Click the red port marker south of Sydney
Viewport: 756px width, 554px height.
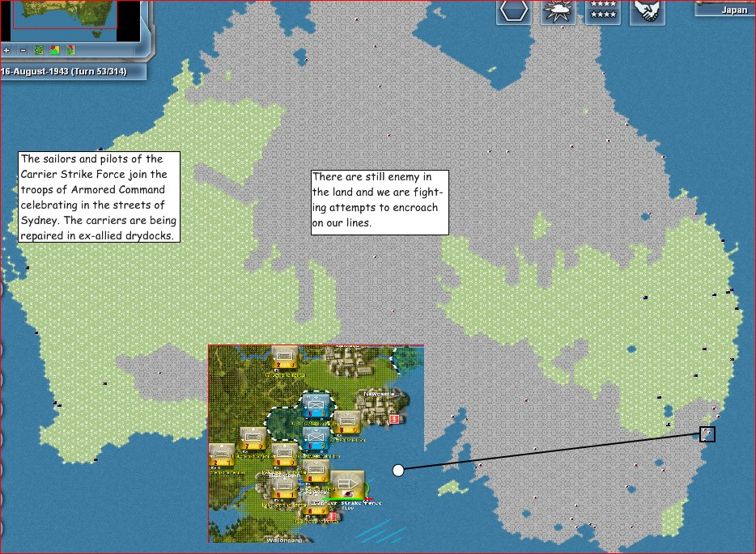point(332,517)
